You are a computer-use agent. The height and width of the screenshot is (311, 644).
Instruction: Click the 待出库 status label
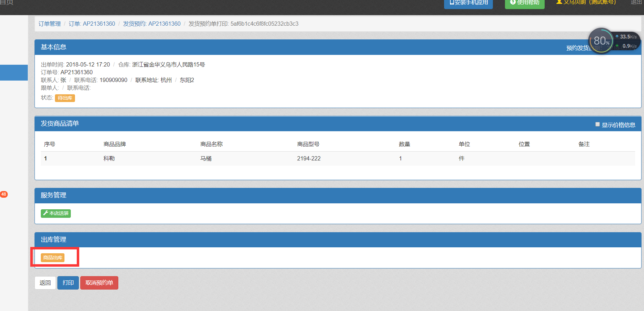65,98
